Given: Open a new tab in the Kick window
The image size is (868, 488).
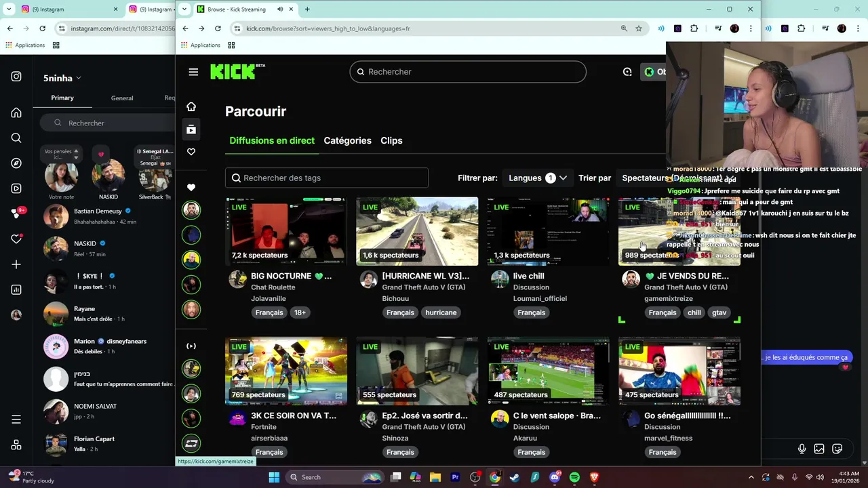Looking at the screenshot, I should coord(307,9).
